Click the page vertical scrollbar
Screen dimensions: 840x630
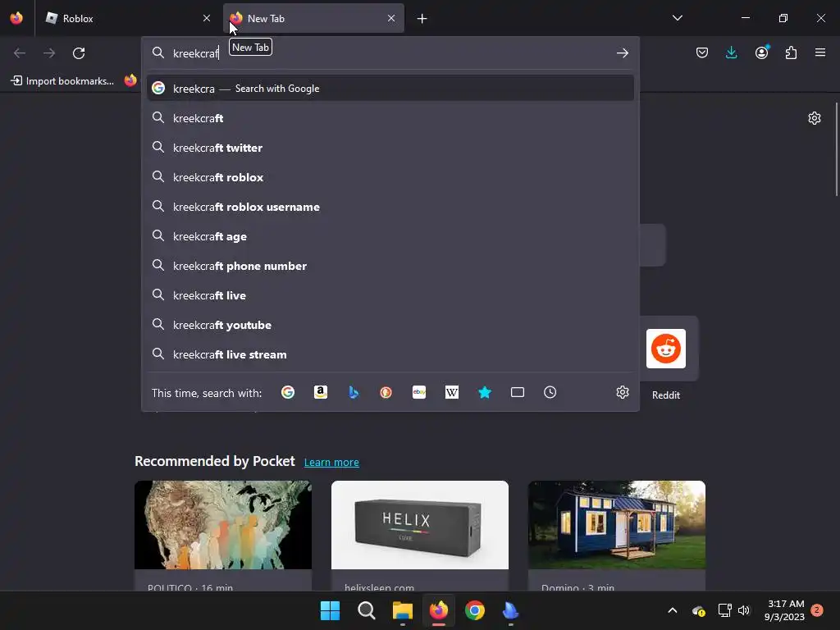click(x=836, y=149)
